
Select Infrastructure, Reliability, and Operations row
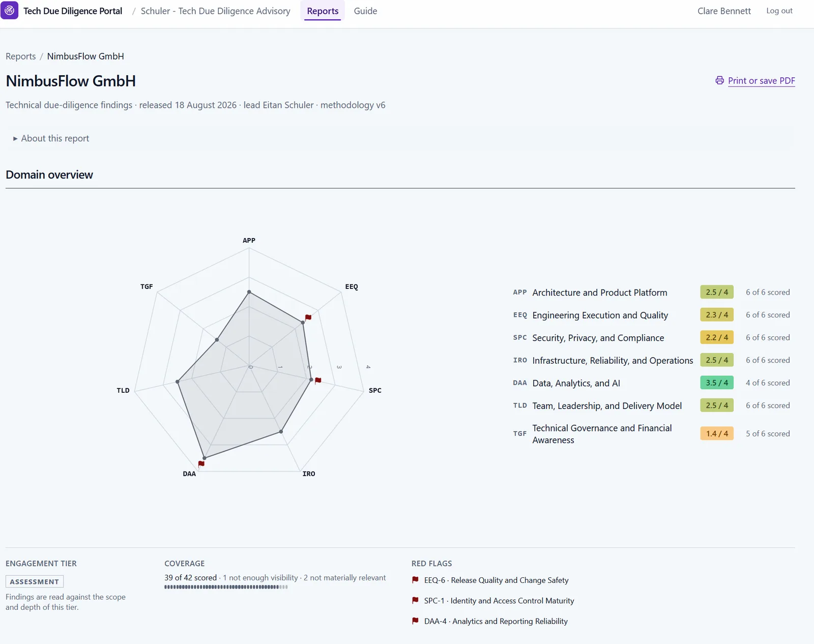pyautogui.click(x=651, y=360)
